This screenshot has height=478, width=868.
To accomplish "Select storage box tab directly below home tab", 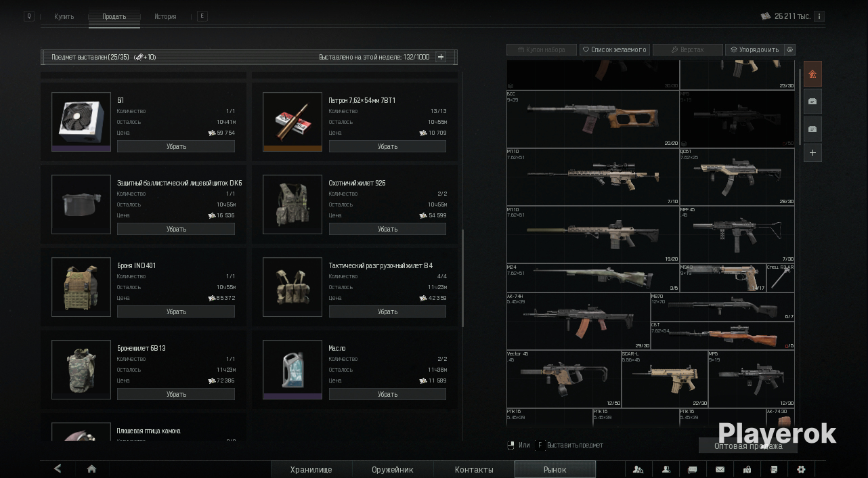I will click(x=812, y=102).
